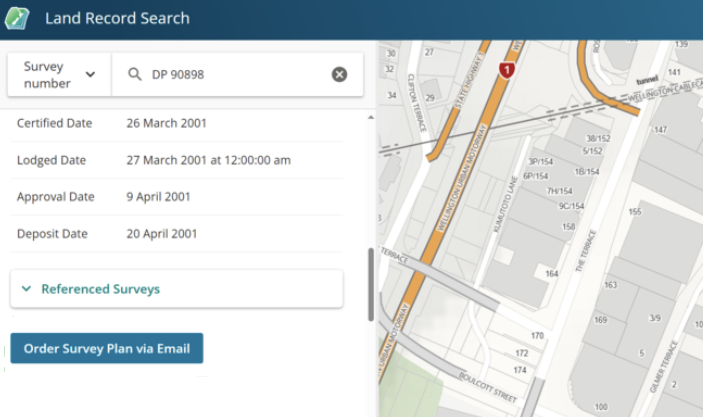Click the Deposit Date row value

tap(162, 234)
